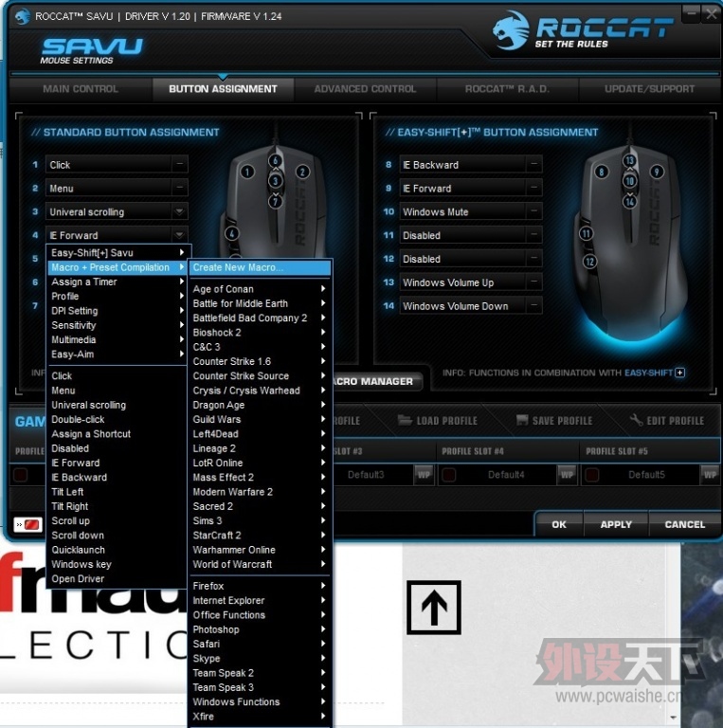Open the Sensitivity submenu

[x=117, y=325]
